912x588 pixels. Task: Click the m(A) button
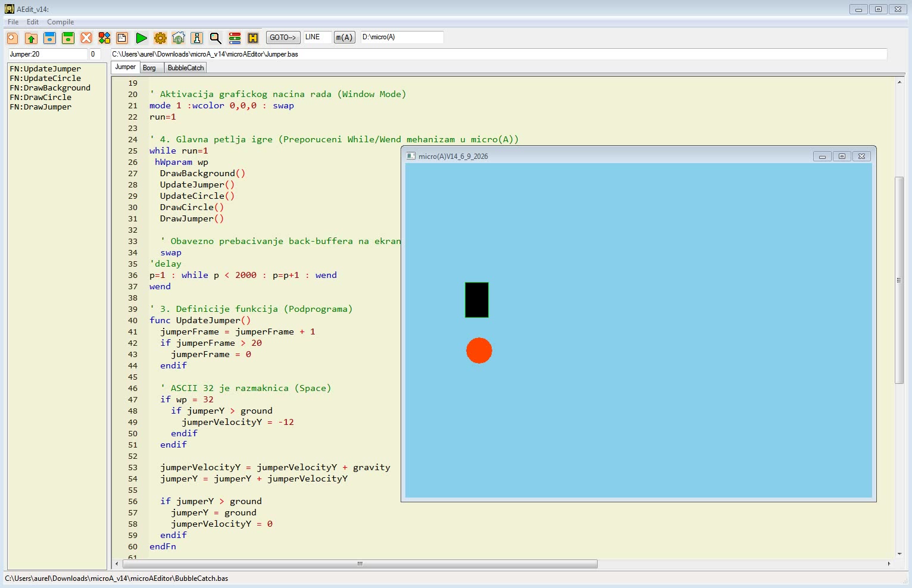[x=344, y=37]
